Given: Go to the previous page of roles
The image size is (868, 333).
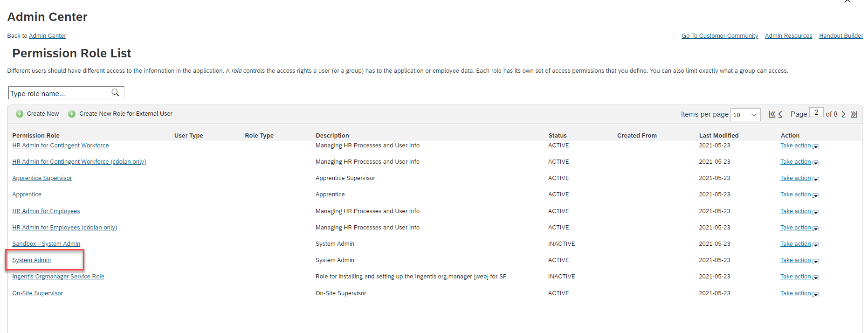Looking at the screenshot, I should point(780,114).
